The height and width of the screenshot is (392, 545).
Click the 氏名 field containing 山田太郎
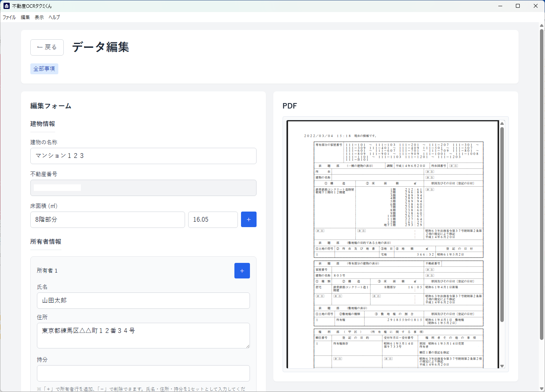[x=143, y=301]
